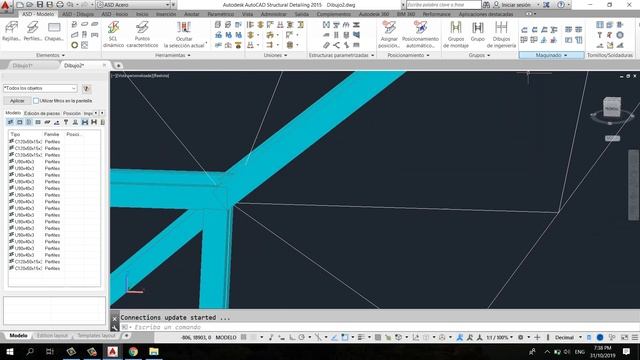This screenshot has height=360, width=640.
Task: Expand the Maquinado panel
Action: click(x=551, y=55)
